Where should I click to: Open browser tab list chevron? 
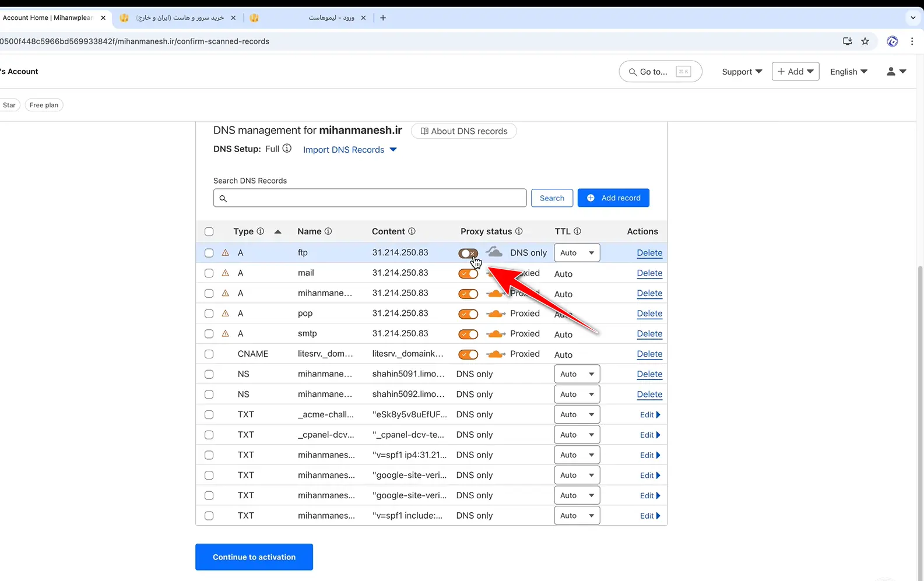pos(913,17)
